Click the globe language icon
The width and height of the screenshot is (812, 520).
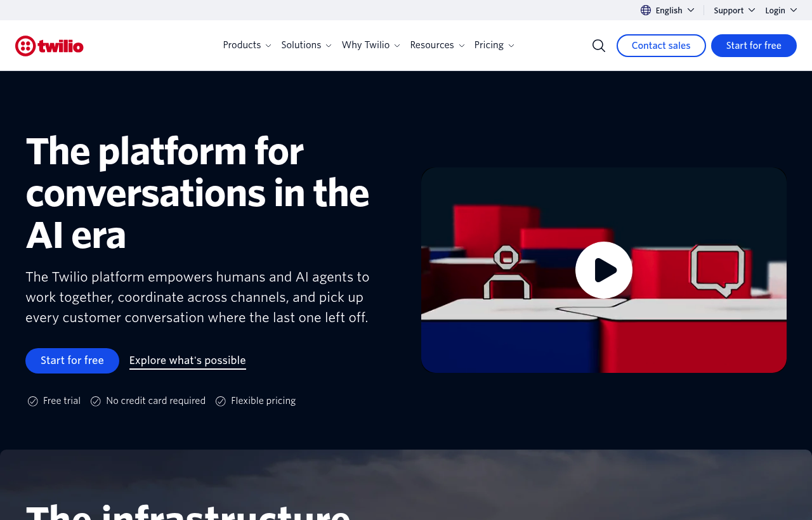click(x=646, y=10)
